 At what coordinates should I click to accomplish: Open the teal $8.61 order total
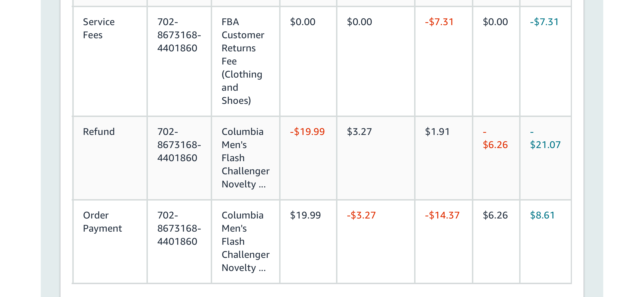pos(542,215)
